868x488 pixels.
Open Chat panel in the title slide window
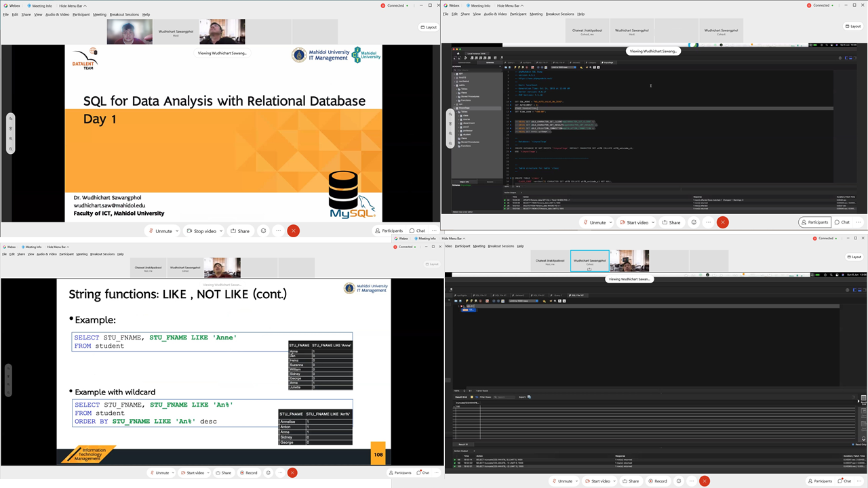417,231
